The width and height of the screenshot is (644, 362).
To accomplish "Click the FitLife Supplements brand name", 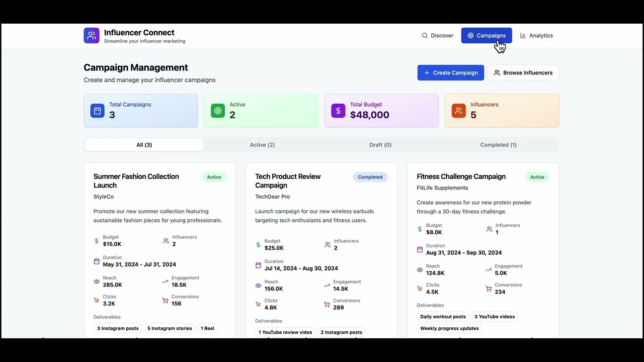I will click(x=442, y=188).
